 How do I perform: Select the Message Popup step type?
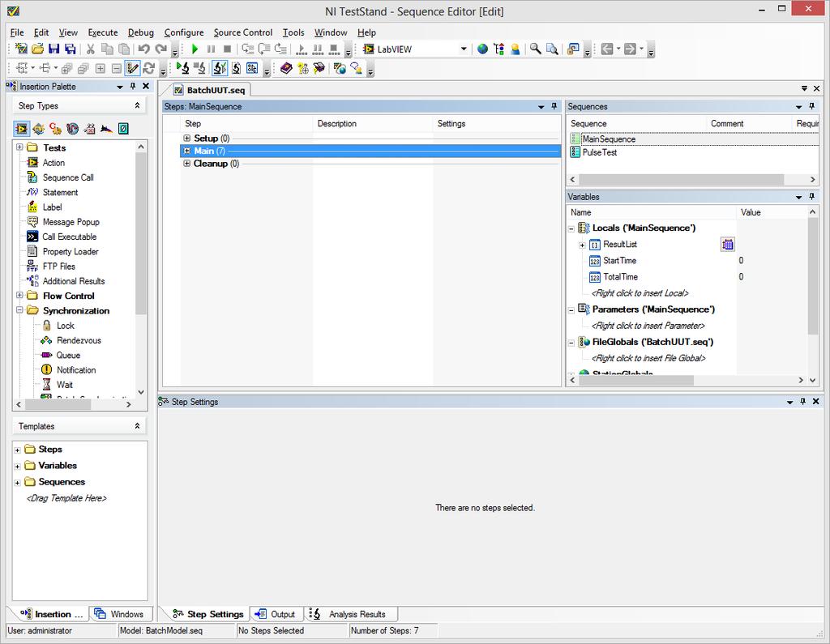[x=71, y=222]
